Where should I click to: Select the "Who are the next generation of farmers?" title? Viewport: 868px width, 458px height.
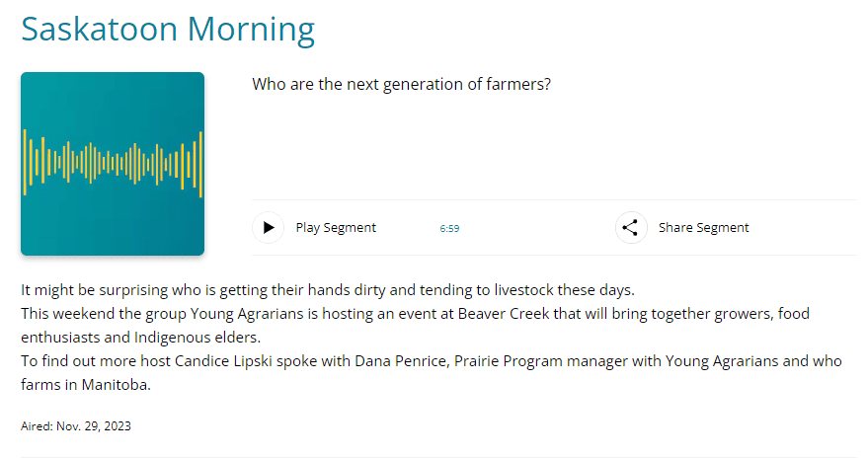click(401, 84)
